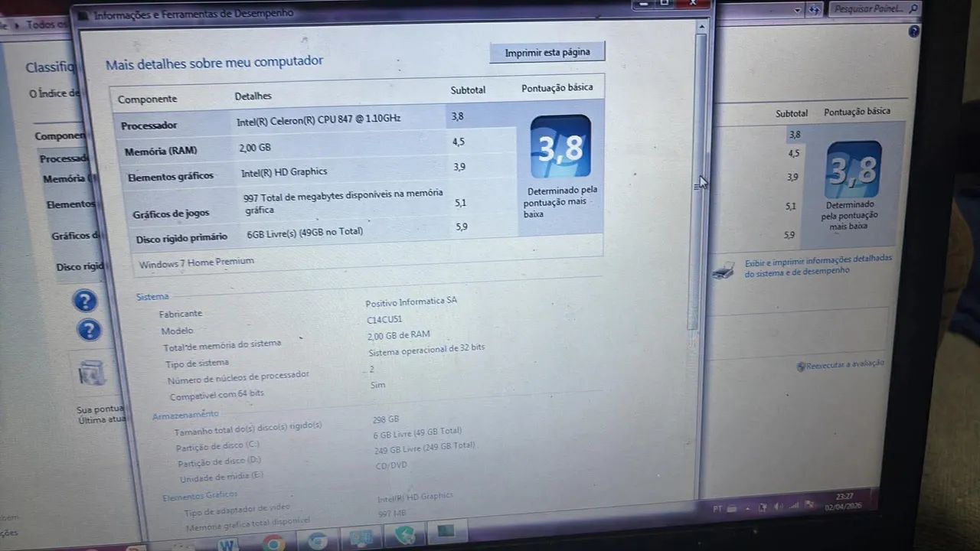Click the refresh button beside address bar
Screen dimensions: 980x551
click(x=813, y=10)
